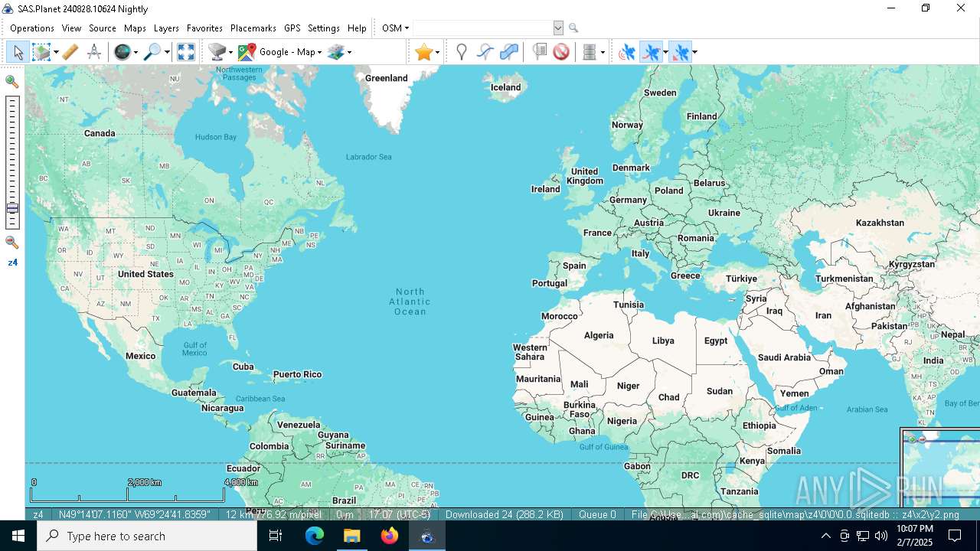This screenshot has height=551, width=980.
Task: Toggle center map on GPS position
Action: click(680, 52)
